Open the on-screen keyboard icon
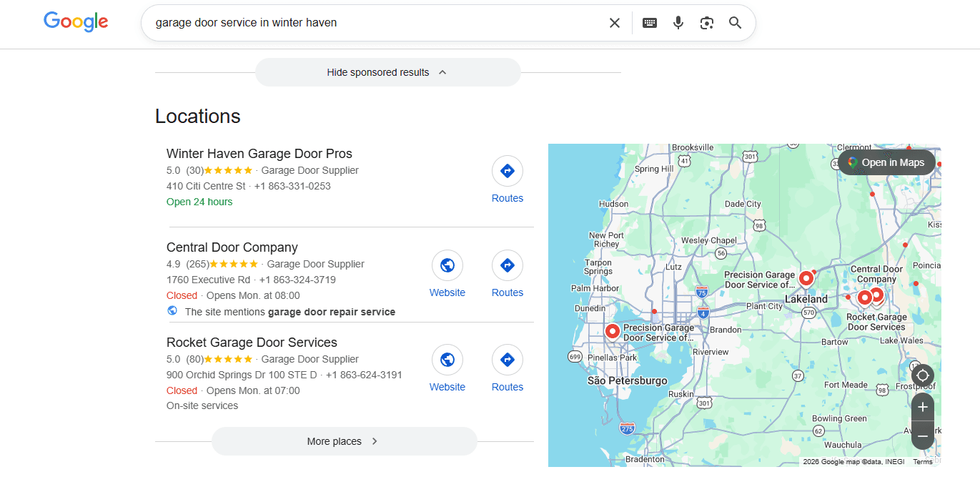The height and width of the screenshot is (487, 980). (649, 22)
